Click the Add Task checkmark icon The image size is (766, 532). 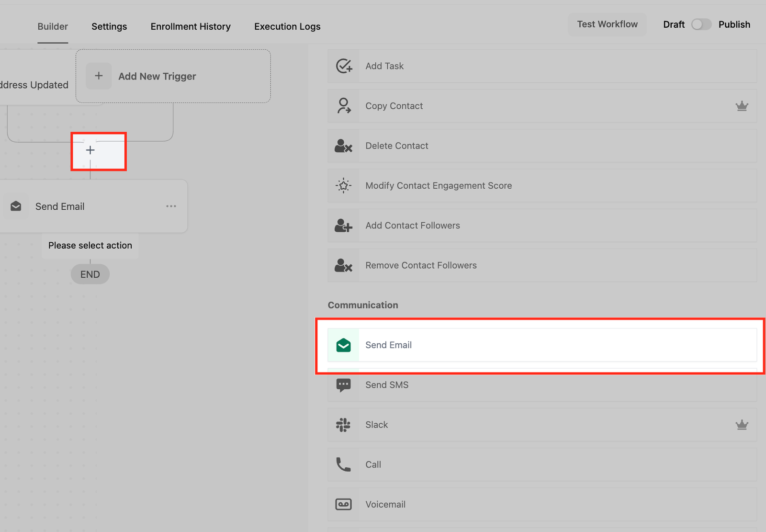pyautogui.click(x=343, y=66)
